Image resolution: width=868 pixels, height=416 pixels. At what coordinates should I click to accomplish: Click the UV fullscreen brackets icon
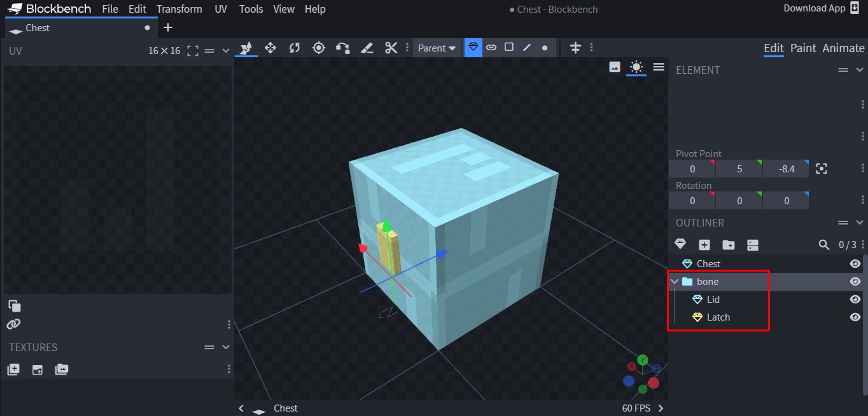[x=193, y=51]
